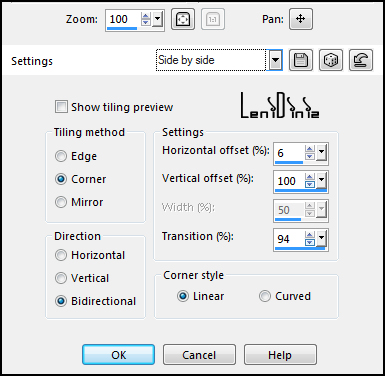
Task: Choose Horizontal direction option
Action: coord(61,255)
